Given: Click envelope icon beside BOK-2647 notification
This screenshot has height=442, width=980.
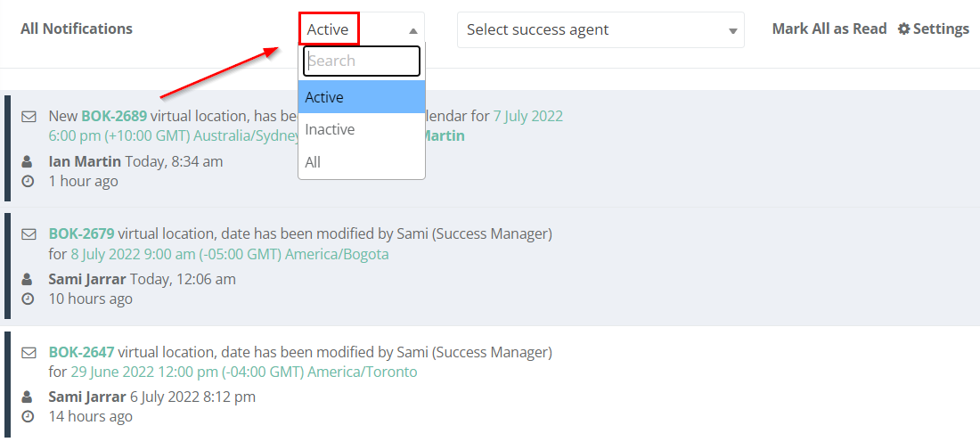Looking at the screenshot, I should click(x=29, y=353).
